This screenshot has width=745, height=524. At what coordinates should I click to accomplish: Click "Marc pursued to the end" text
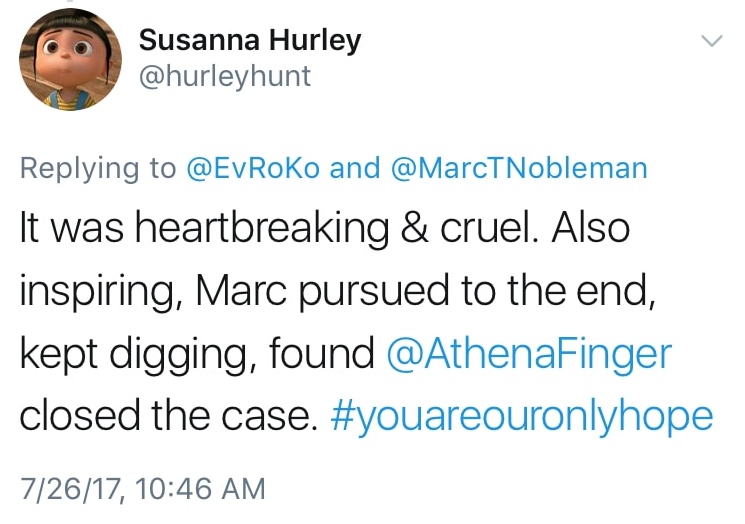pos(407,291)
